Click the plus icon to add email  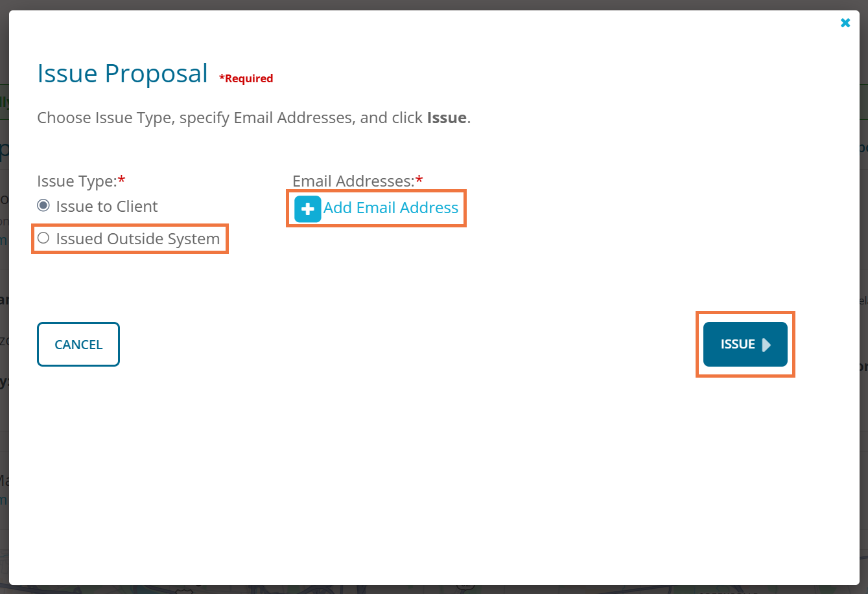tap(307, 209)
